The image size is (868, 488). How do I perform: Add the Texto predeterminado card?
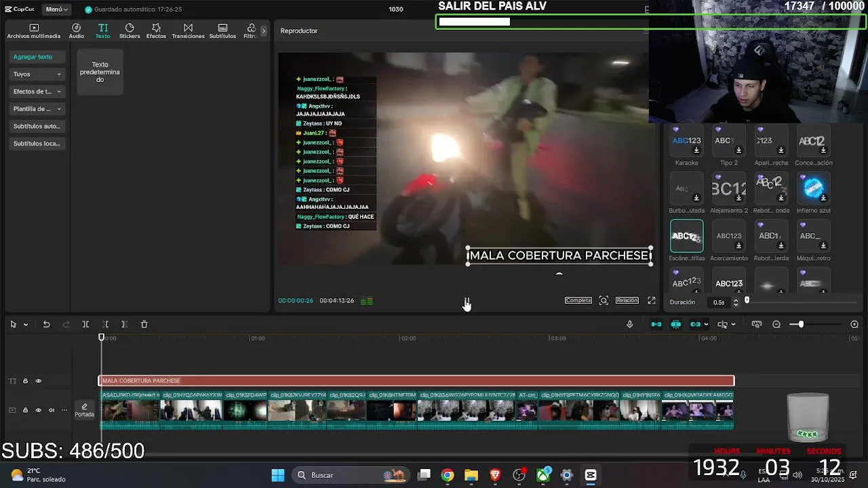point(100,72)
